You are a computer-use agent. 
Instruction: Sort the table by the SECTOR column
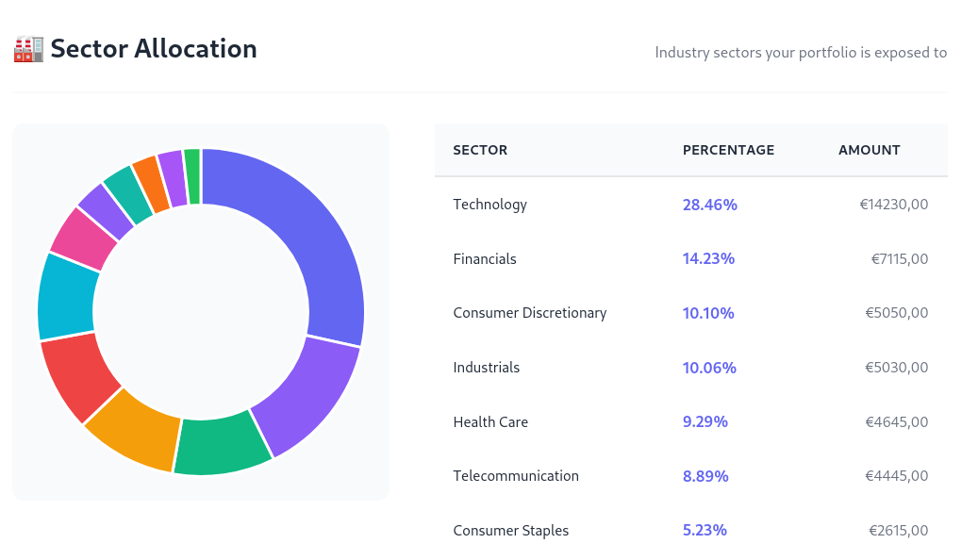480,150
